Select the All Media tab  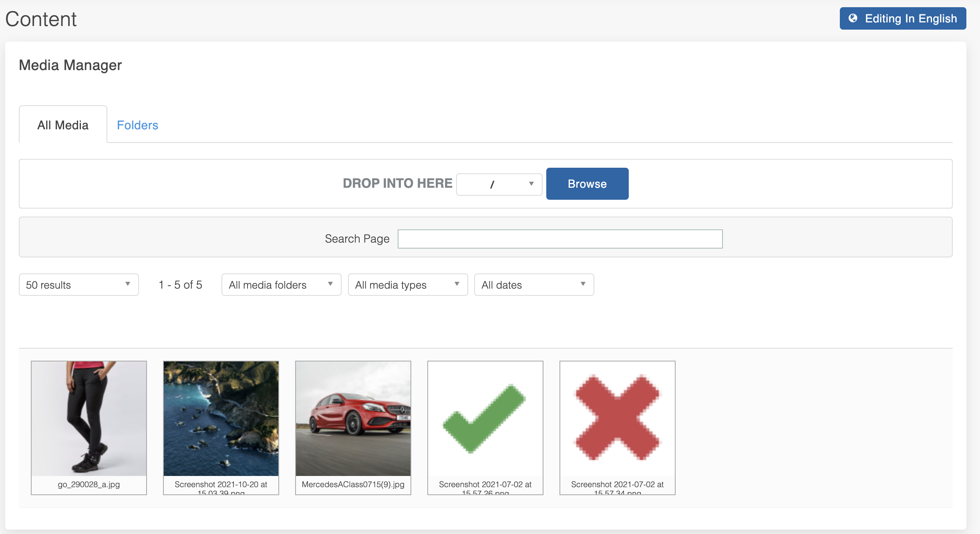(63, 125)
